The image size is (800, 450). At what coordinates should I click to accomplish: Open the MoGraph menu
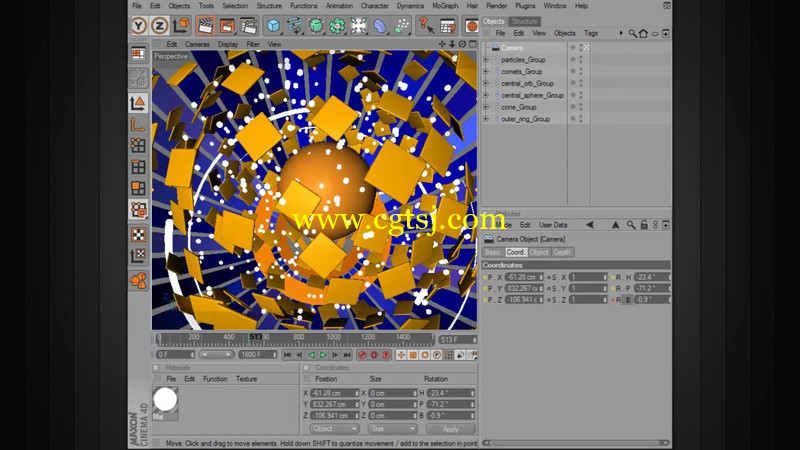click(x=445, y=6)
